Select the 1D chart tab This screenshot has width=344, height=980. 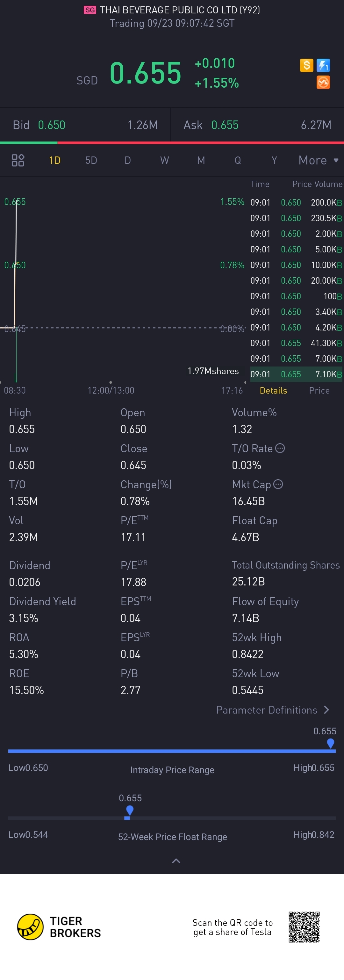point(55,160)
